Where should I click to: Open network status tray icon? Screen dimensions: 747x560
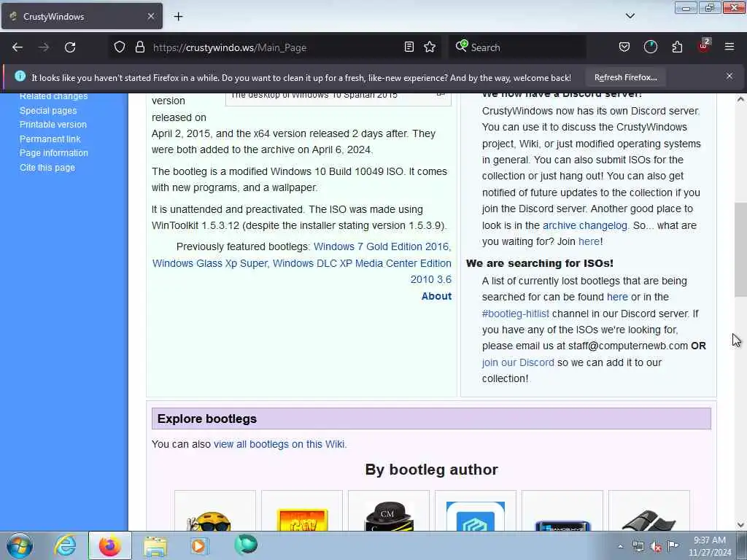pyautogui.click(x=638, y=546)
